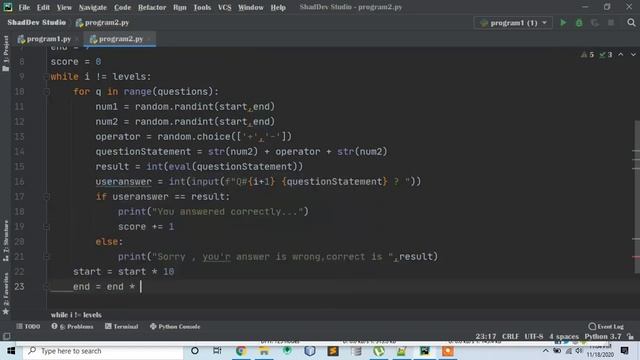
Task: Click the 23:17 caret position indicator
Action: tap(486, 336)
